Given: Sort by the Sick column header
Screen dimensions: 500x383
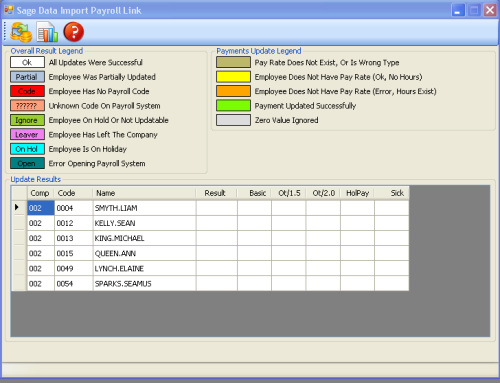Looking at the screenshot, I should click(392, 193).
